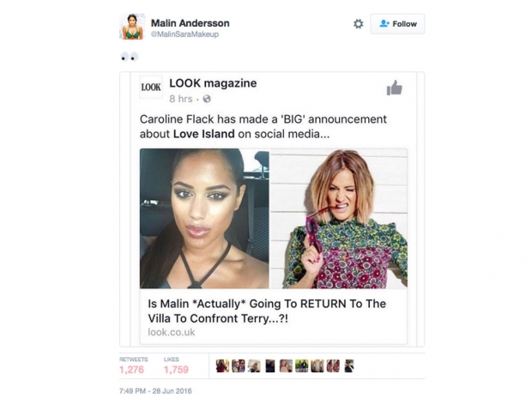Click the Follow button
The height and width of the screenshot is (399, 532).
tap(397, 24)
